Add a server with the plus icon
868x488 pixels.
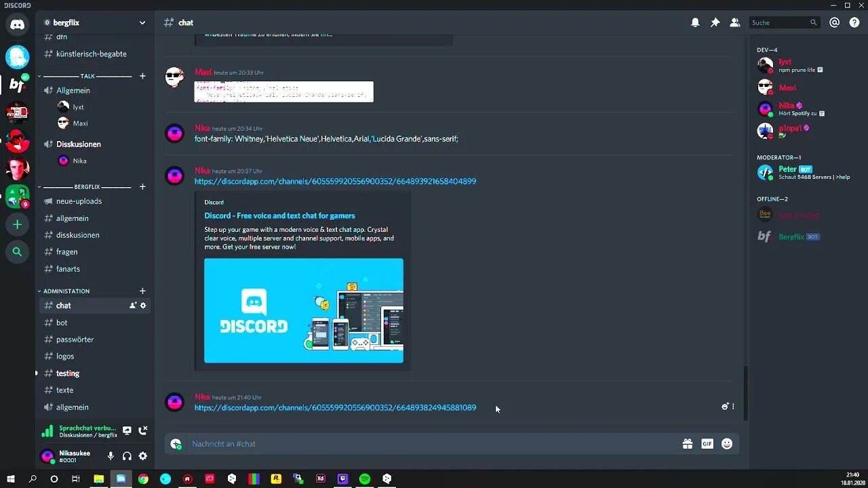tap(18, 224)
